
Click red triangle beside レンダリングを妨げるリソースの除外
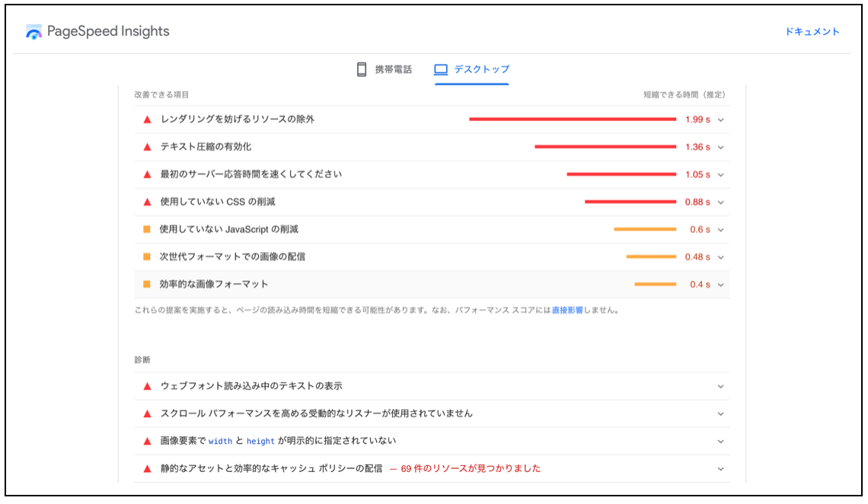148,120
